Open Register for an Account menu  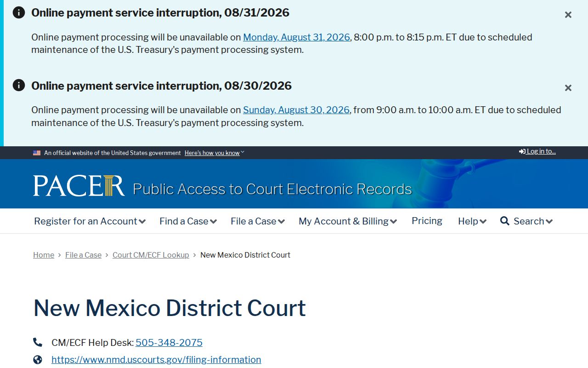[x=90, y=221]
